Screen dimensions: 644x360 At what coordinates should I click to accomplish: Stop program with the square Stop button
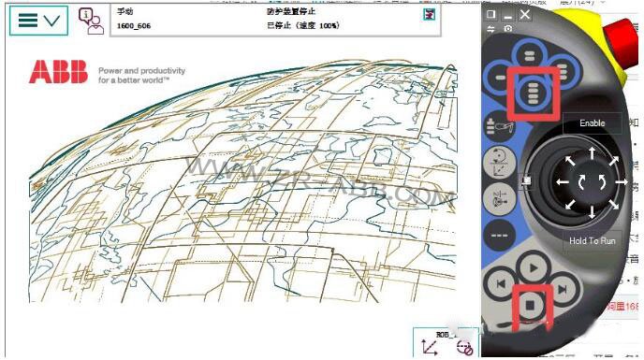click(x=530, y=306)
